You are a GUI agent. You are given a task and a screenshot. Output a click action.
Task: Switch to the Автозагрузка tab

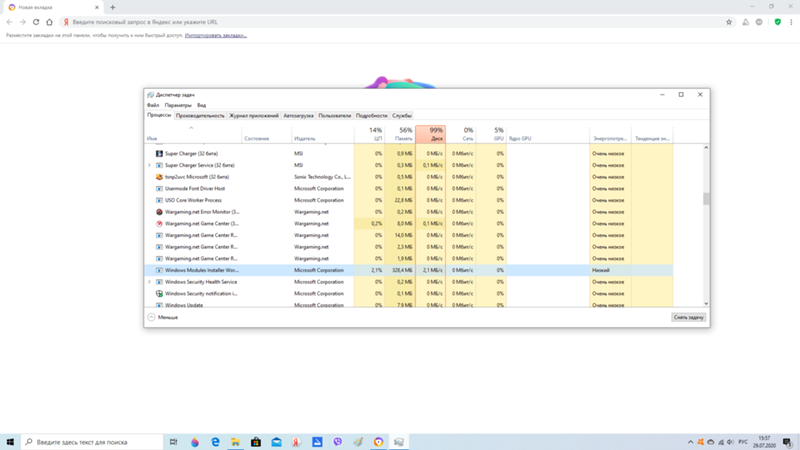tap(298, 116)
